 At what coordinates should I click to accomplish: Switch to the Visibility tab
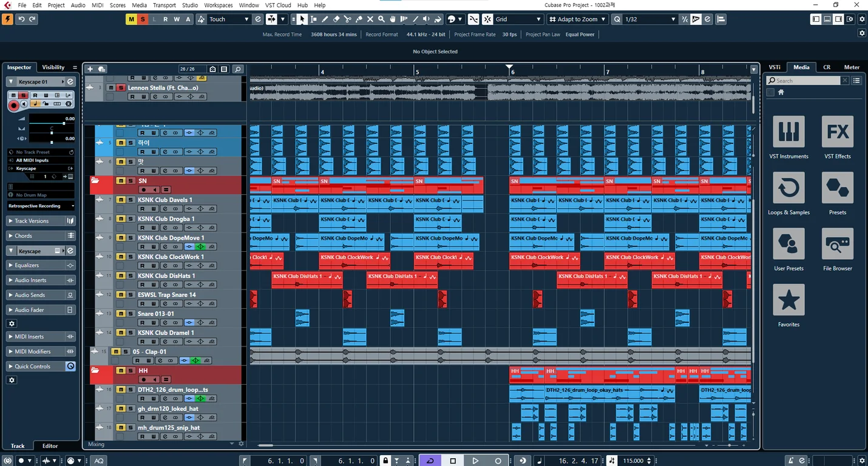pos(53,67)
